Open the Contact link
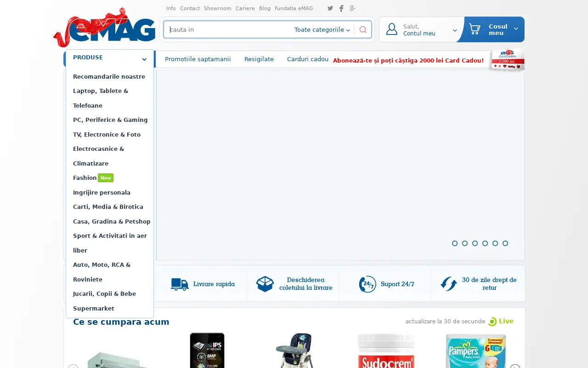Image resolution: width=588 pixels, height=368 pixels. pos(190,8)
